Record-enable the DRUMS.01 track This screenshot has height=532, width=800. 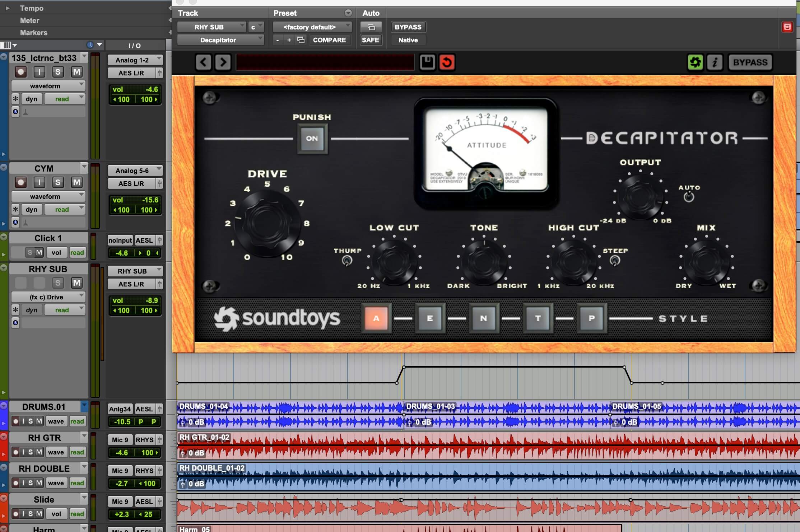[x=15, y=421]
